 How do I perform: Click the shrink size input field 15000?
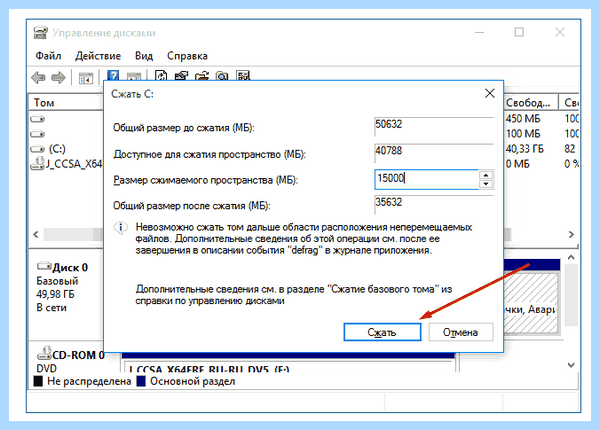coord(426,179)
